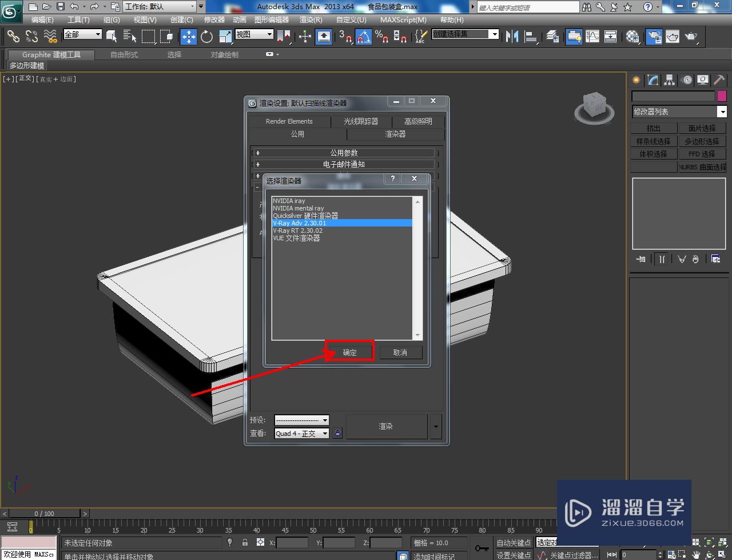The width and height of the screenshot is (732, 560).
Task: Click the 挤出 modifier button
Action: [654, 128]
